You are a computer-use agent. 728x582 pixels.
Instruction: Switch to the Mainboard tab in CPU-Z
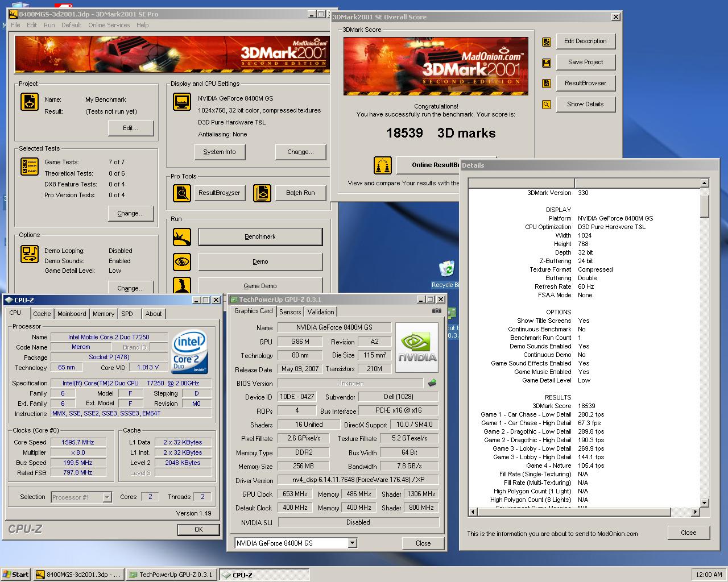coord(72,314)
